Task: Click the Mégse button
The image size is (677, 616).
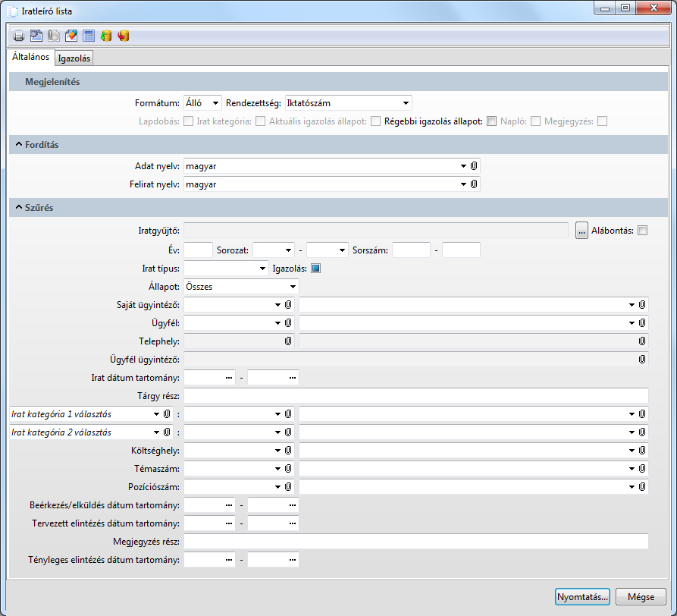Action: coord(641,596)
